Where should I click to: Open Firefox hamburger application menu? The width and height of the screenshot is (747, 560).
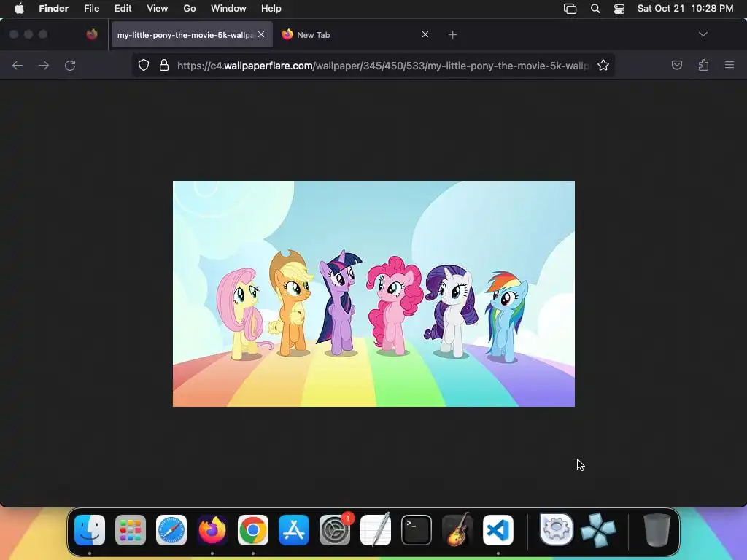[x=729, y=65]
